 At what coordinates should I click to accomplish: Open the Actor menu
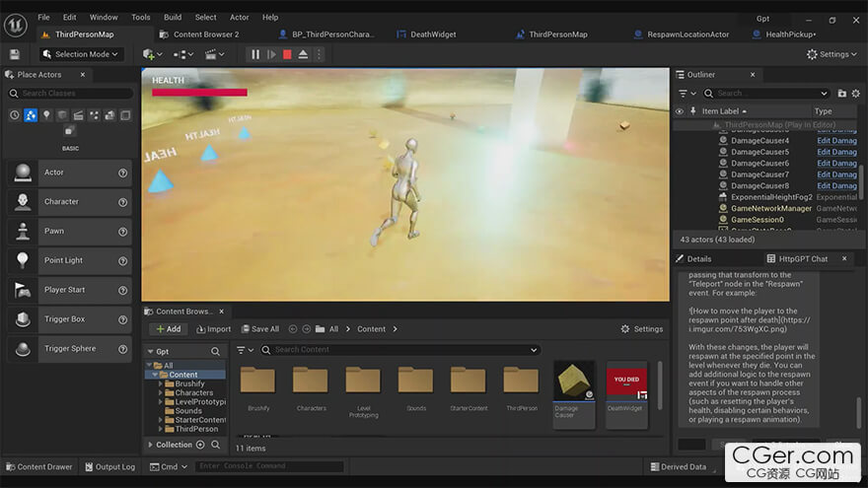click(239, 17)
